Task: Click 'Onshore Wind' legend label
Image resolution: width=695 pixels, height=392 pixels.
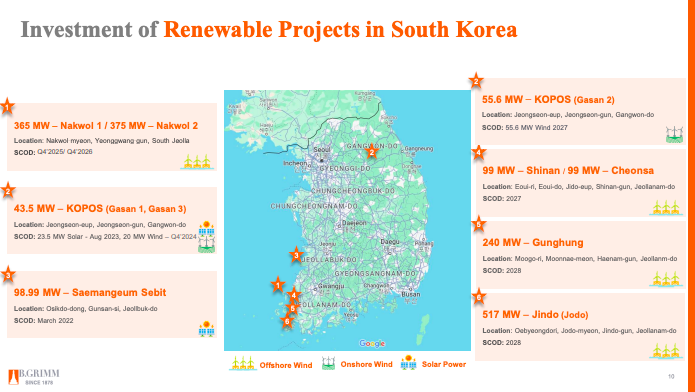Action: click(x=367, y=365)
